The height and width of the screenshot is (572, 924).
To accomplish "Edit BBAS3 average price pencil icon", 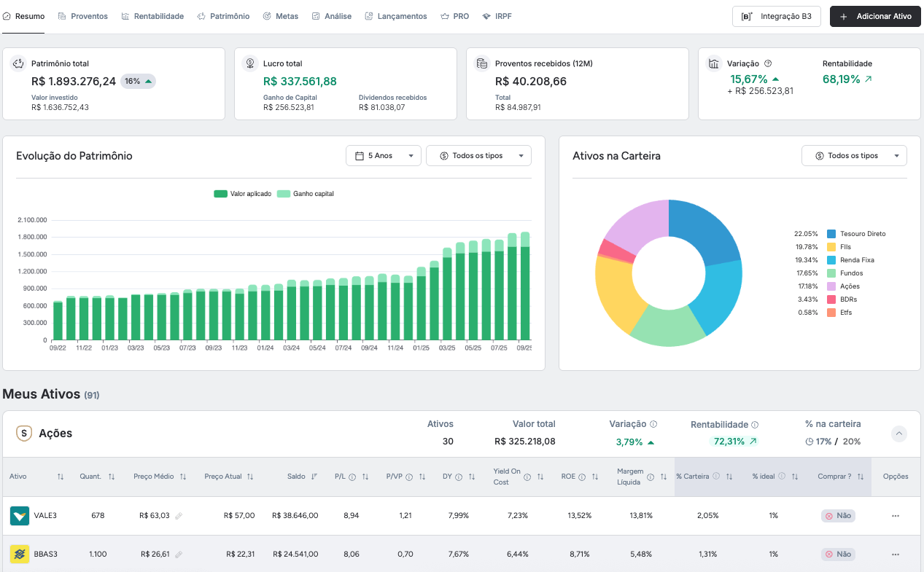I will (x=179, y=555).
